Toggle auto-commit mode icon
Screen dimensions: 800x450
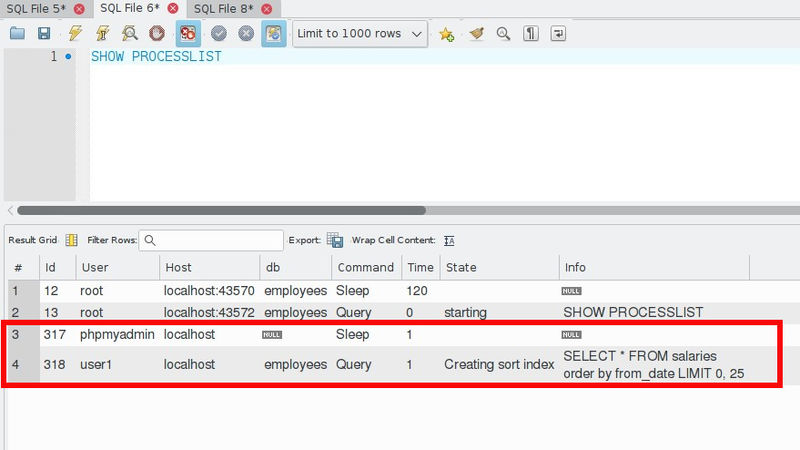click(274, 34)
